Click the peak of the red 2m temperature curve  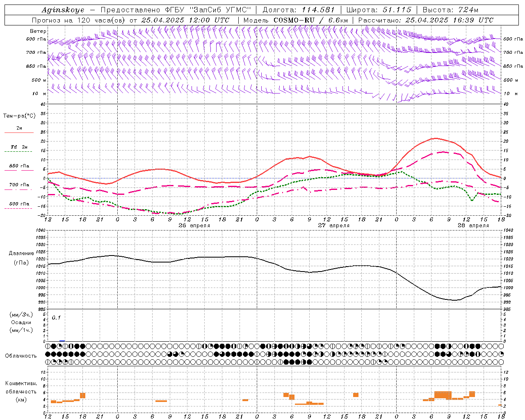tap(436, 138)
